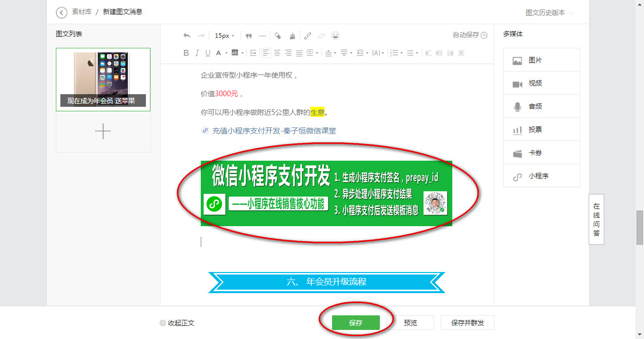Image resolution: width=644 pixels, height=339 pixels.
Task: Toggle bold formatting
Action: click(x=186, y=53)
